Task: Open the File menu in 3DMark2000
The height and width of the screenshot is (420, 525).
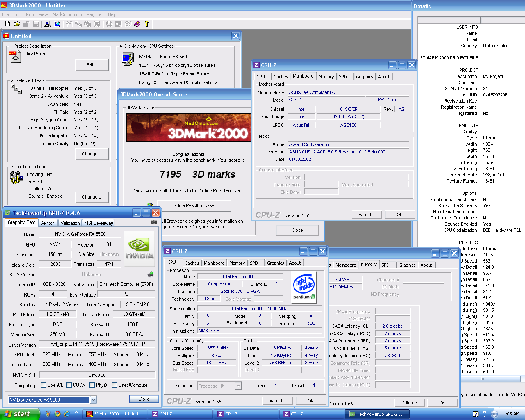Action: (5, 14)
